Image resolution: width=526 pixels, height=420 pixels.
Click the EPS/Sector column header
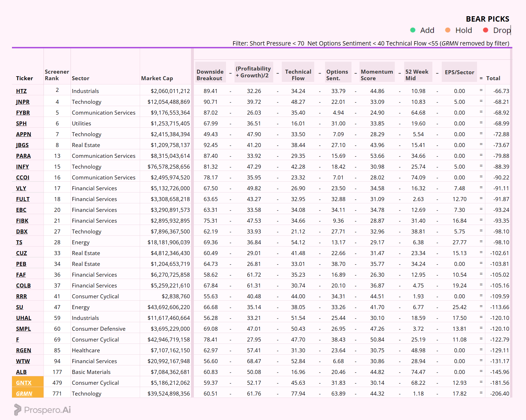click(459, 72)
